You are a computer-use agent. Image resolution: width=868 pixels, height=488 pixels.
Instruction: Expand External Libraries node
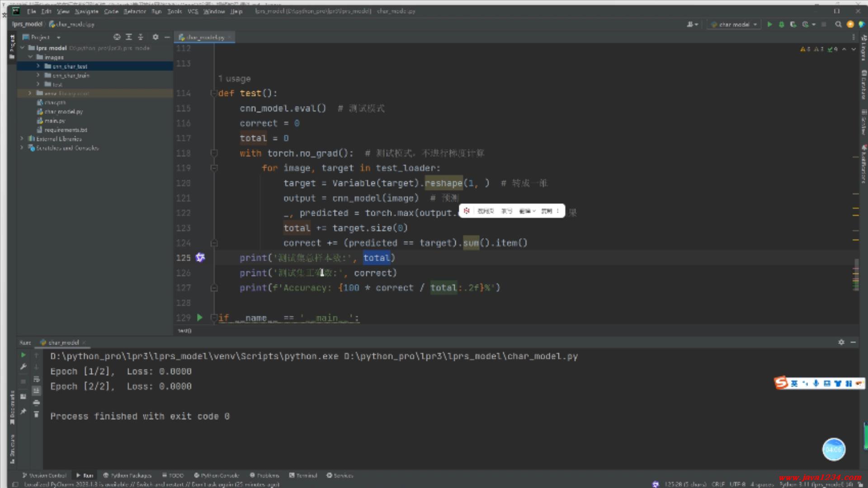tap(22, 139)
